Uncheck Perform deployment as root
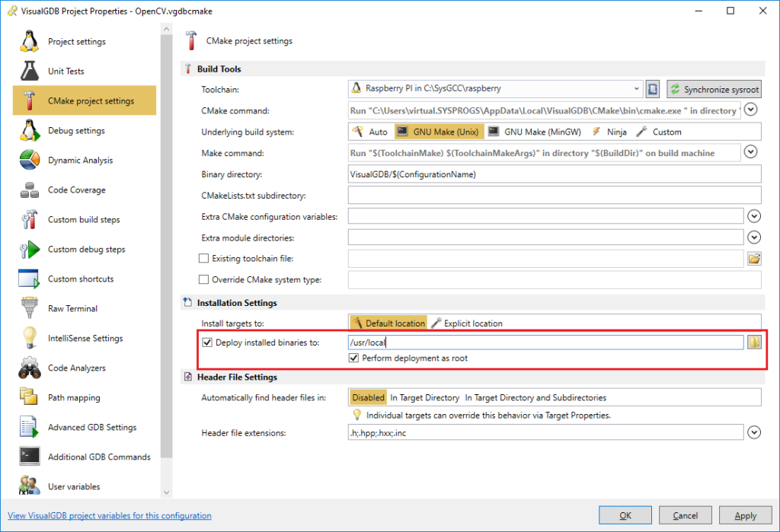Image resolution: width=780 pixels, height=532 pixels. click(x=353, y=358)
